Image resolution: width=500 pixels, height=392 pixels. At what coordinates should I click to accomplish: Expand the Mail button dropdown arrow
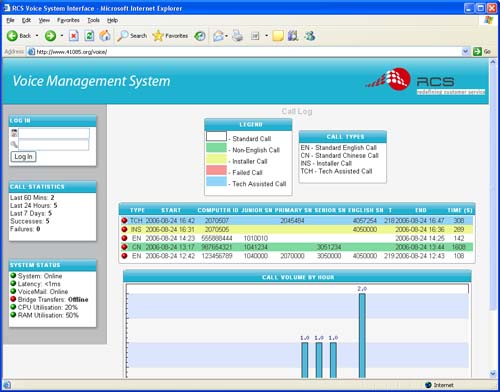click(x=227, y=36)
